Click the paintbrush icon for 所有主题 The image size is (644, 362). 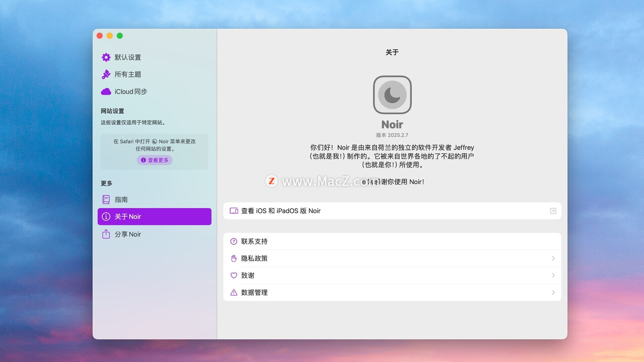click(106, 74)
